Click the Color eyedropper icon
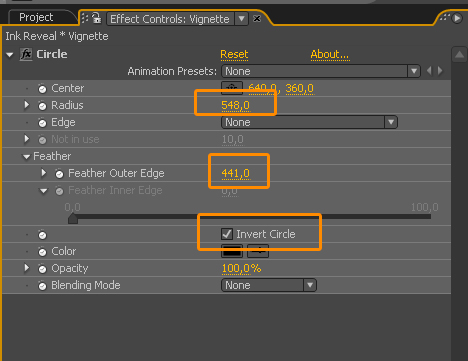 pos(258,251)
